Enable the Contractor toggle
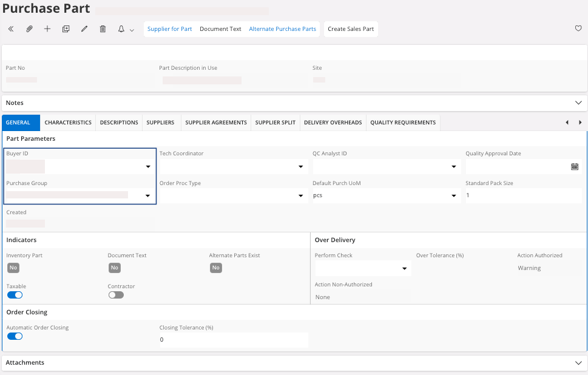Viewport: 588px width, 375px height. pyautogui.click(x=115, y=295)
